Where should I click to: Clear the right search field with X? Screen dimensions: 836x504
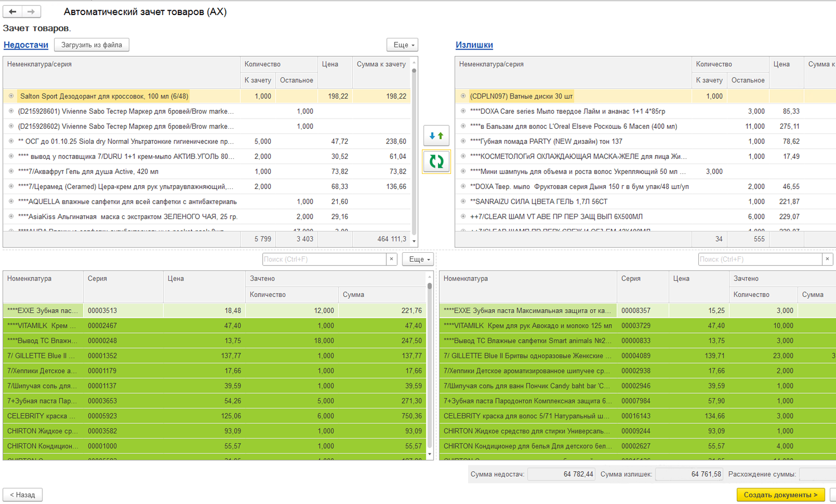click(x=827, y=259)
